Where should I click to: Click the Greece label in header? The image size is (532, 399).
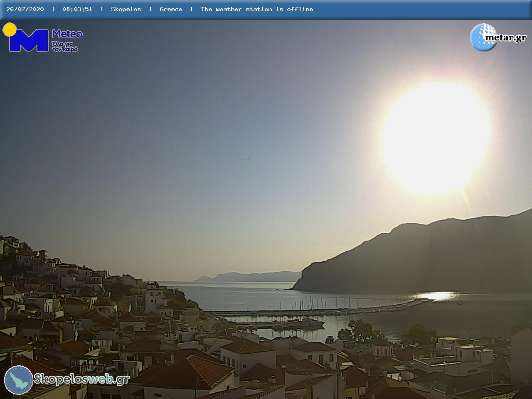coord(171,9)
